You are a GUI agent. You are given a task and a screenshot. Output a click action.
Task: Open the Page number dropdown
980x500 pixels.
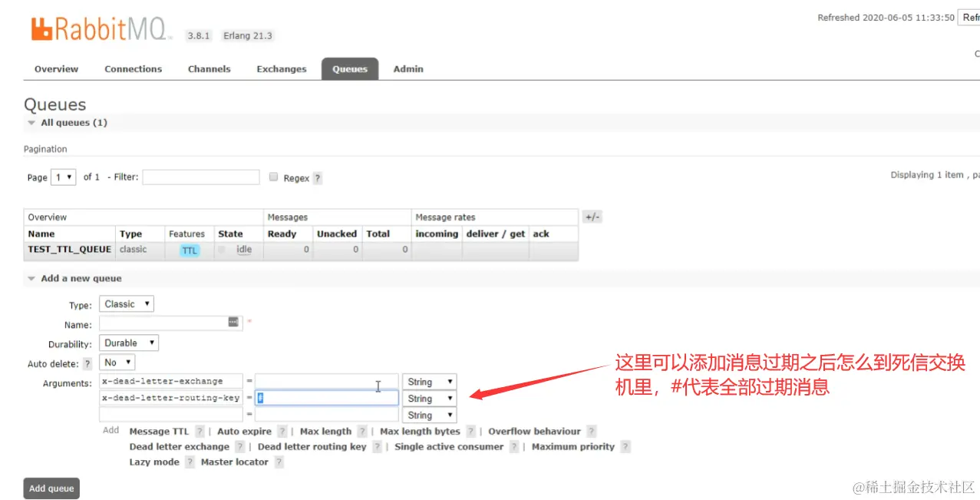63,177
